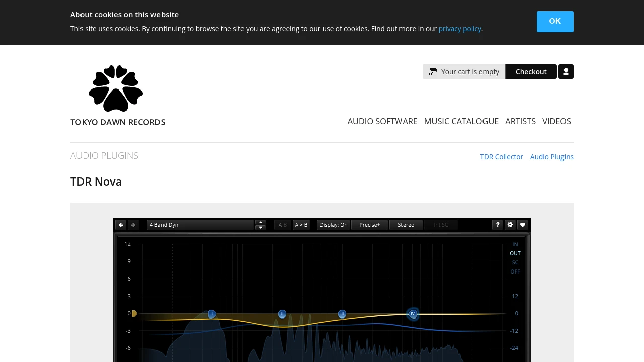Toggle the Display: On button
644x362 pixels.
(x=333, y=225)
